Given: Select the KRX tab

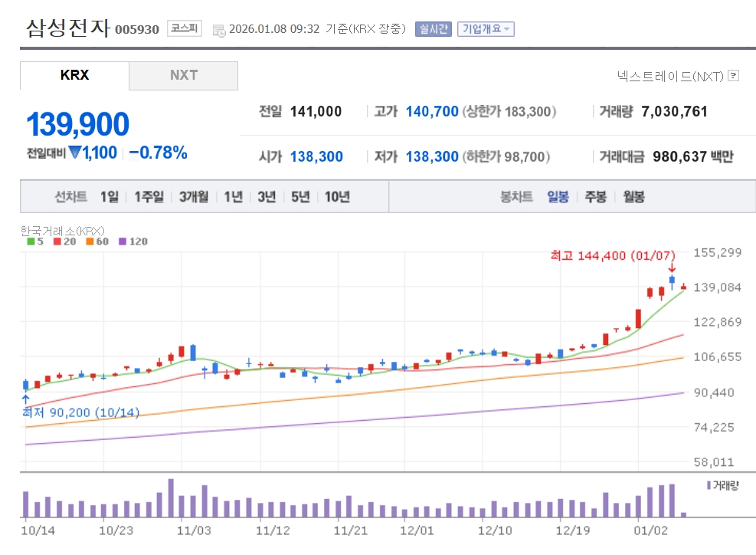Looking at the screenshot, I should click(74, 75).
